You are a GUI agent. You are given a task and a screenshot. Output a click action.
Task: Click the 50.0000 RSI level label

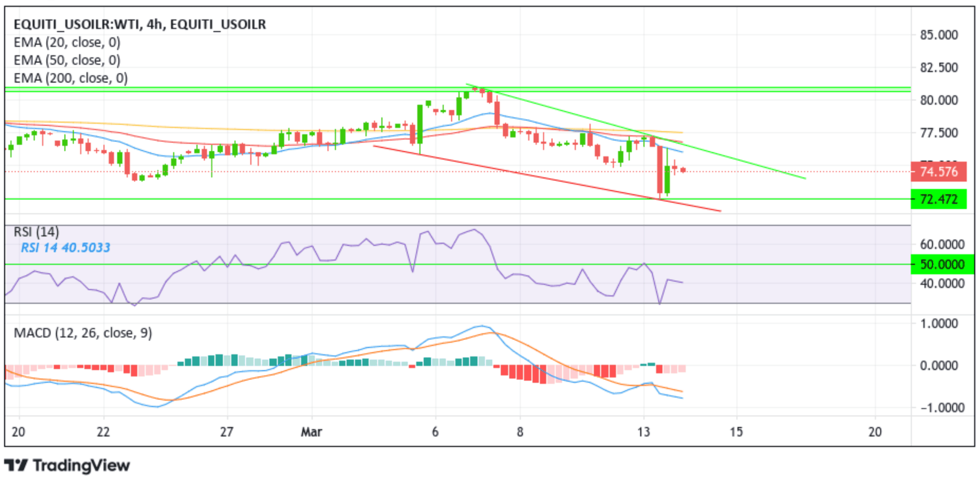942,264
